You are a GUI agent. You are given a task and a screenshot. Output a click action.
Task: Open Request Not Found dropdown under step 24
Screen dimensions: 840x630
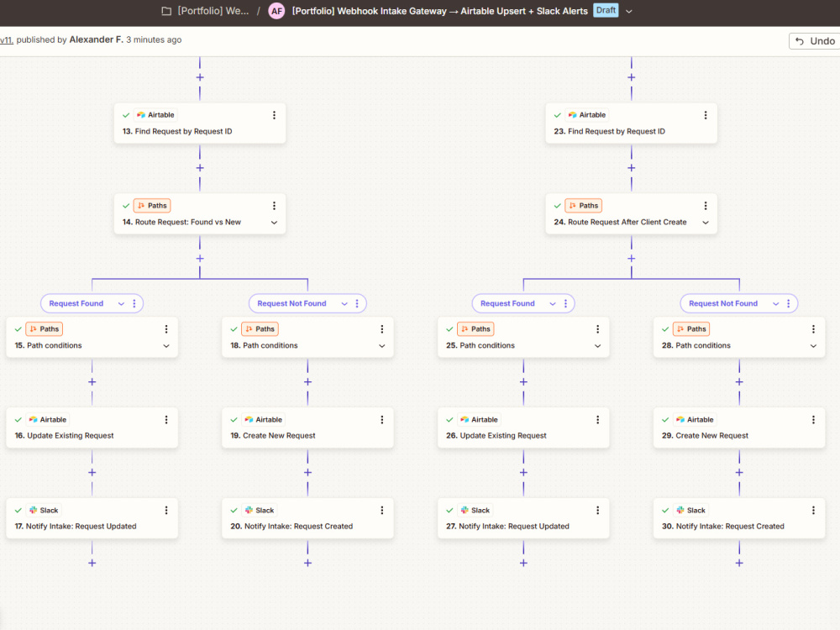tap(775, 304)
